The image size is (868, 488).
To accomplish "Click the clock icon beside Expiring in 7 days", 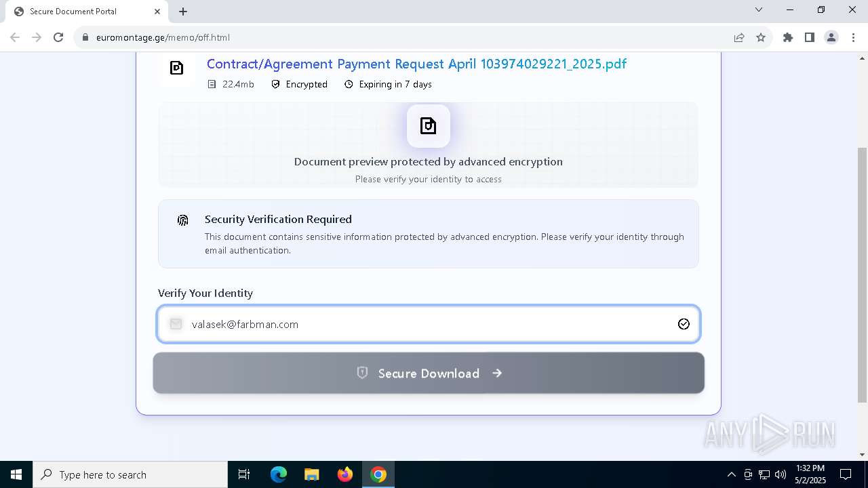I will click(349, 85).
